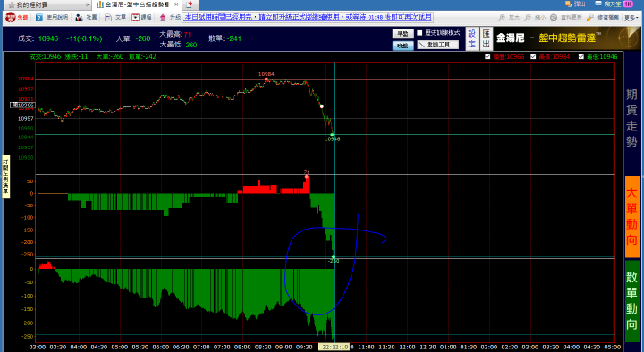Toggle the 開盤 10966 line checkbox

pos(487,56)
